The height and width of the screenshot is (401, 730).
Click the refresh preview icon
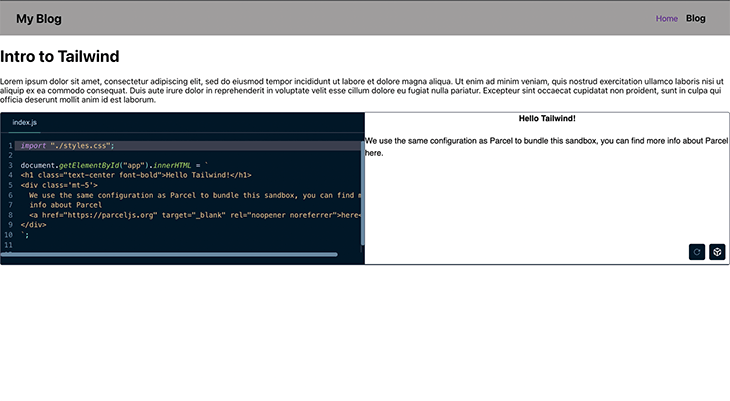(696, 252)
